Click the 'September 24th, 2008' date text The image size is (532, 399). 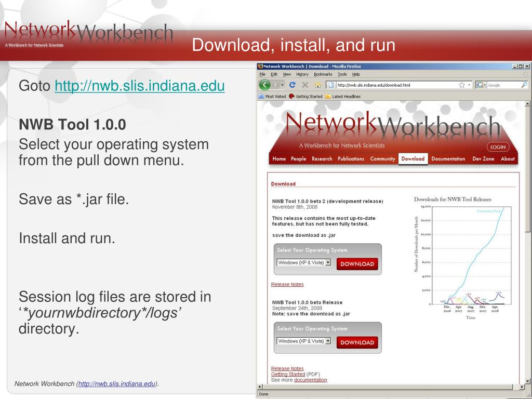click(297, 308)
